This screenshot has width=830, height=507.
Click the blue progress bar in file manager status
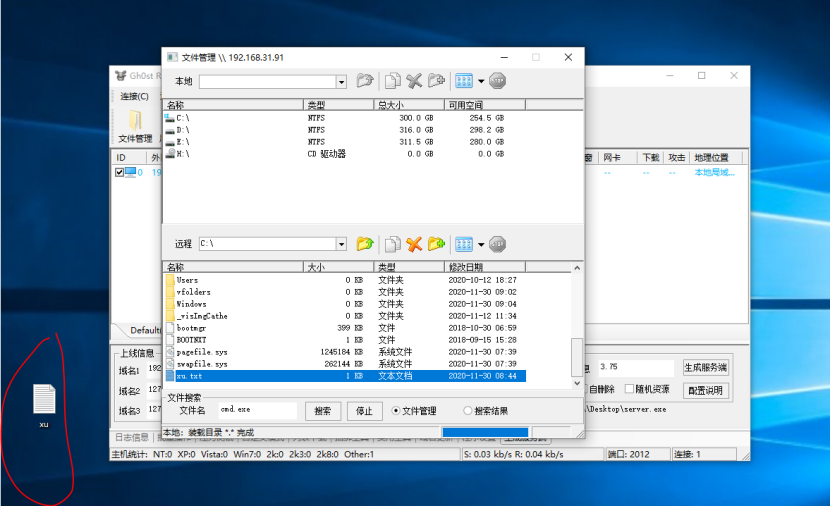click(485, 432)
